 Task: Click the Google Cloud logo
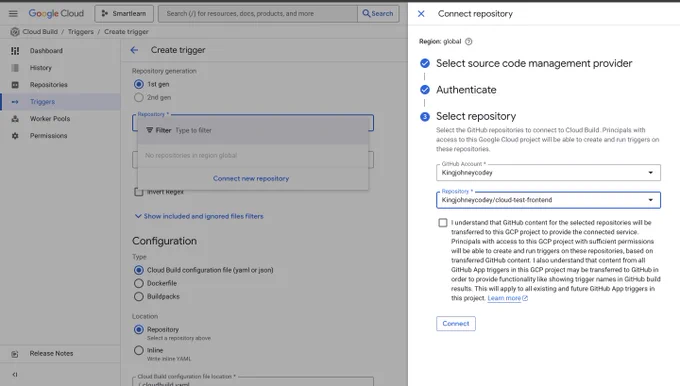point(56,13)
